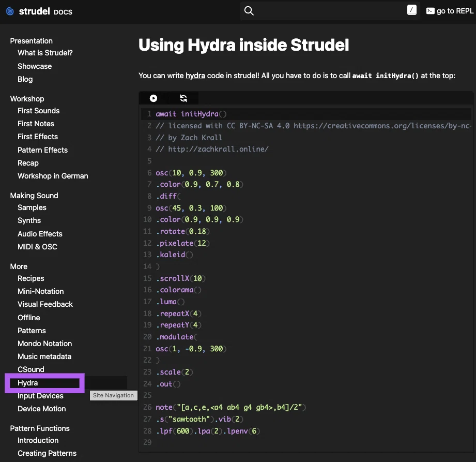Viewport: 476px width, 462px height.
Task: Open Mini-Notation documentation
Action: click(41, 291)
